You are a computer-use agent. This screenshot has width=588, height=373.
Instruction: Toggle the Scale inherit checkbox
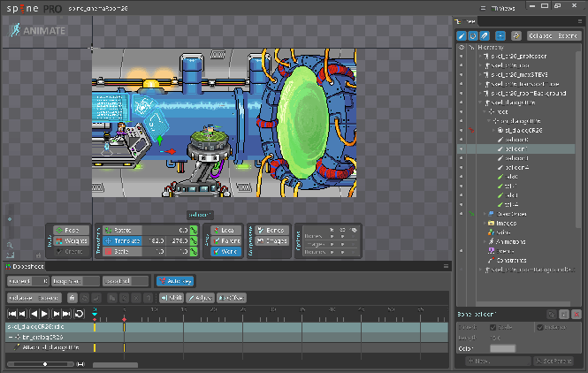coord(493,327)
